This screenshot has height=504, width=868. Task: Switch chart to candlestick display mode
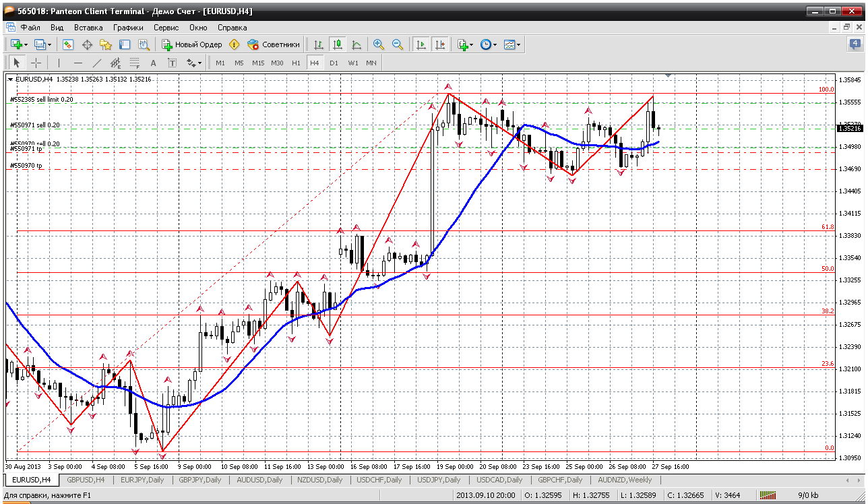[x=337, y=44]
